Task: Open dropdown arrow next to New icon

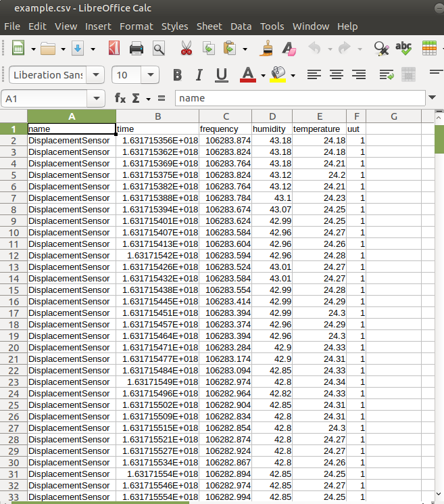Action: tap(33, 49)
